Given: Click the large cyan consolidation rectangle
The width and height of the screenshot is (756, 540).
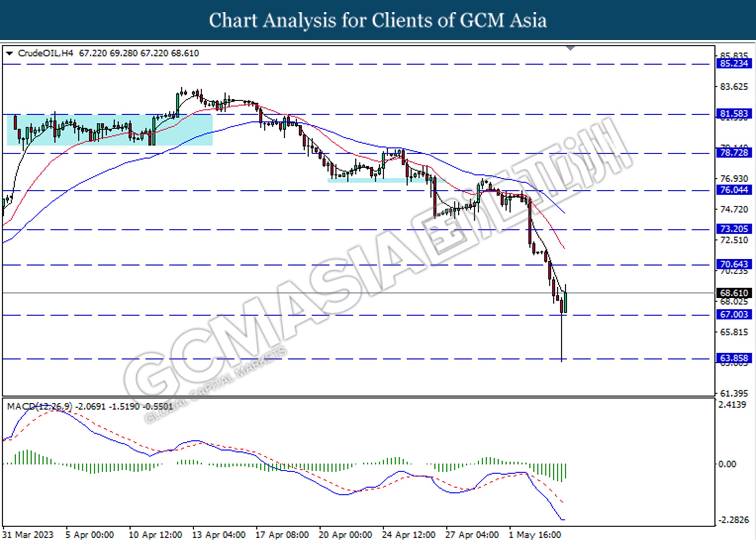Looking at the screenshot, I should click(110, 130).
